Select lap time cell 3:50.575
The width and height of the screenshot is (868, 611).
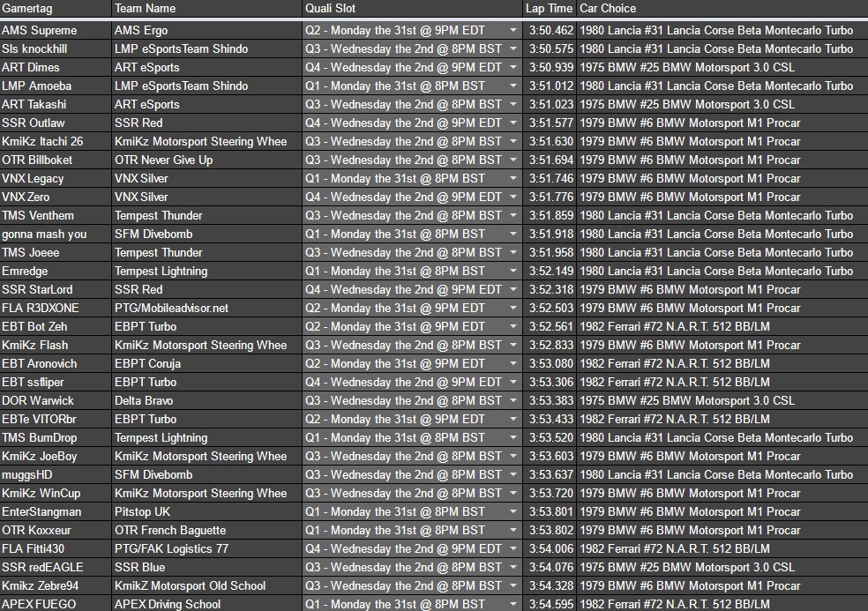coord(550,48)
